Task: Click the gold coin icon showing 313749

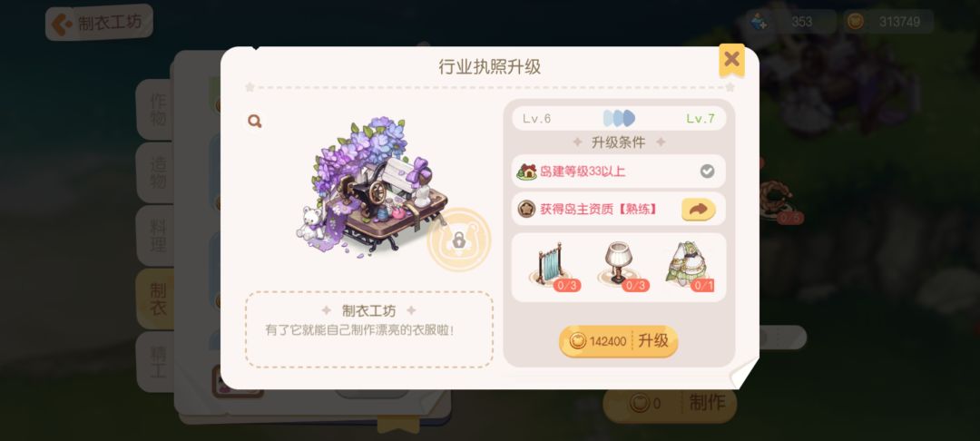Action: click(x=855, y=22)
